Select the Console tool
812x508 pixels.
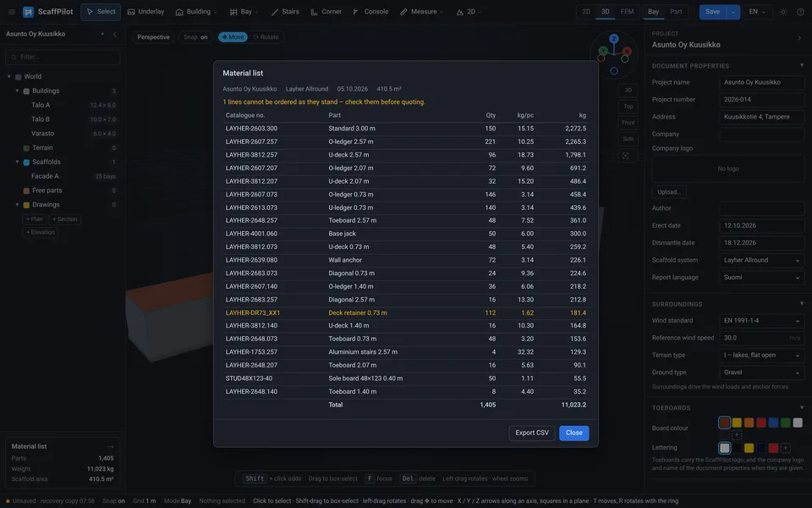coord(370,12)
